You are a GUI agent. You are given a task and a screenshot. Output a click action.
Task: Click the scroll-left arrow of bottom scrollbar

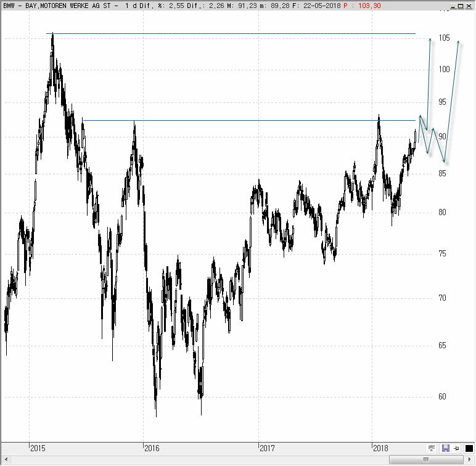[x=6, y=459]
